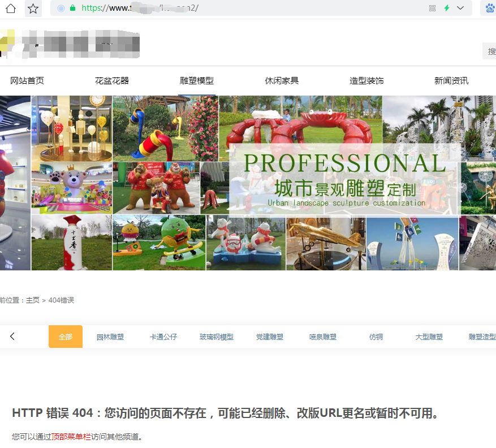Screen dimensions: 496x448
Task: Open the QR code icon in address bar
Action: point(432,8)
